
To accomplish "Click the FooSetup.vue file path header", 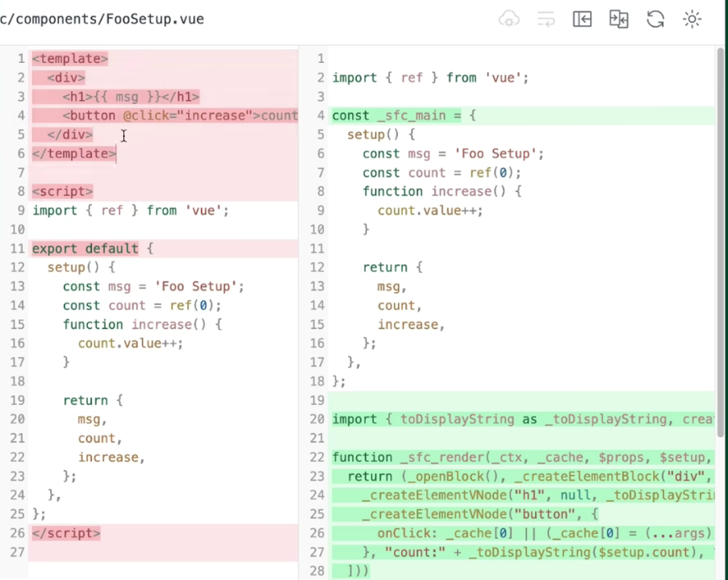I will tap(103, 19).
